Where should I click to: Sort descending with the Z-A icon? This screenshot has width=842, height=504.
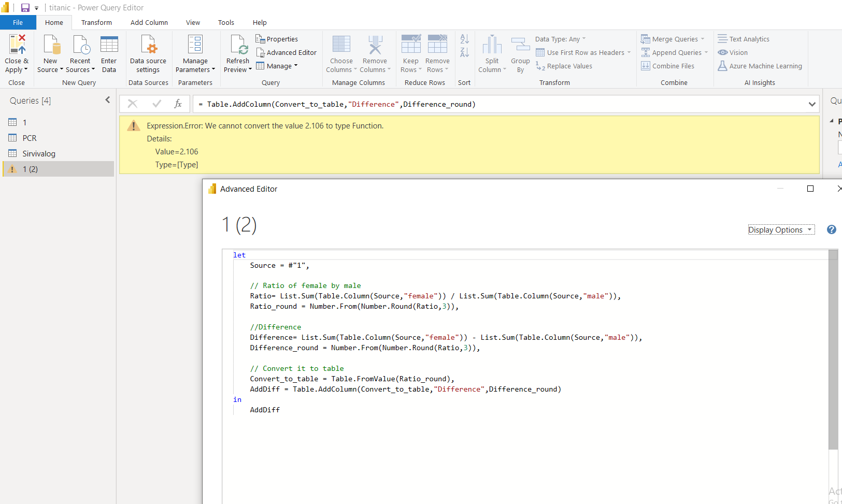465,52
